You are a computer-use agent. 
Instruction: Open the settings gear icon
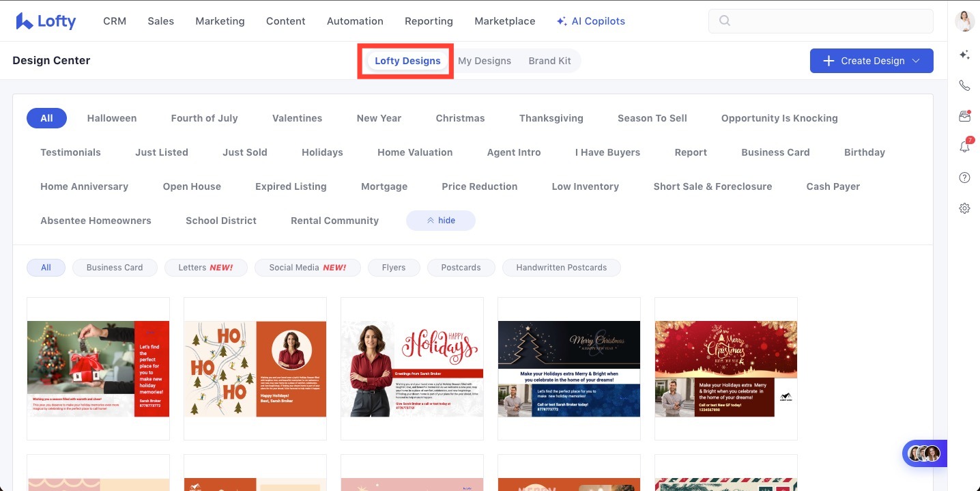point(964,208)
